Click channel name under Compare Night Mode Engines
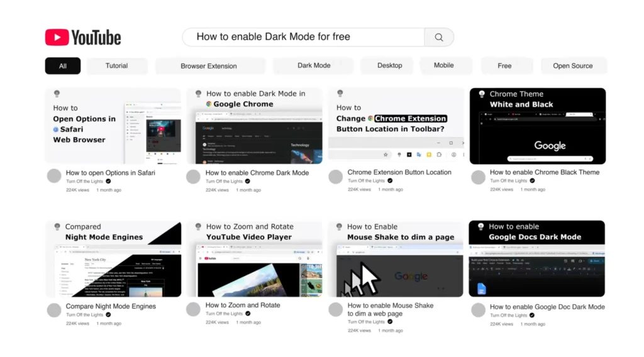Screen dimensions: 644x357 (85, 315)
